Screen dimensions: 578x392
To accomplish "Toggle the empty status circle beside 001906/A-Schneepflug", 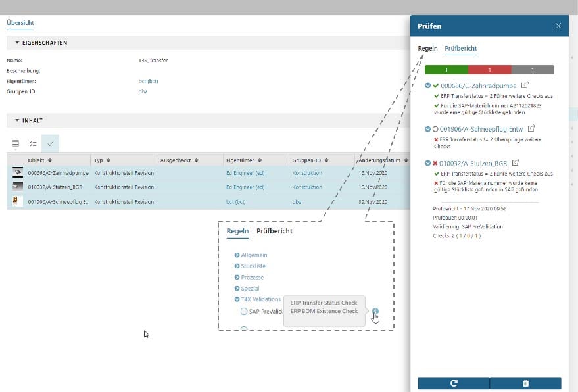I will tap(435, 129).
